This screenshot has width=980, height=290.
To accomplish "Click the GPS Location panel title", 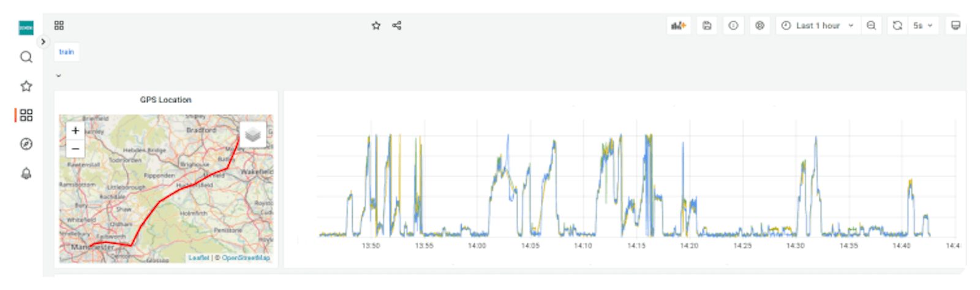I will click(x=165, y=99).
